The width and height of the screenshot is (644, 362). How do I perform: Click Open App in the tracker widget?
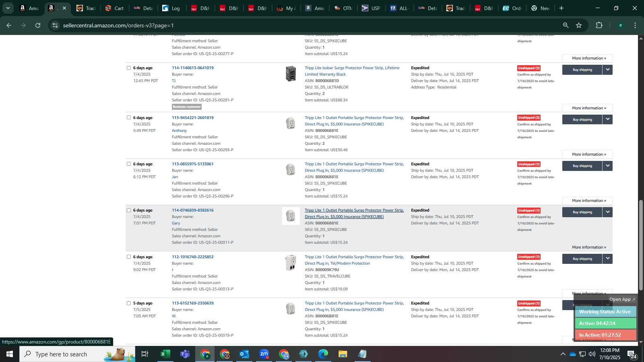pos(622,299)
